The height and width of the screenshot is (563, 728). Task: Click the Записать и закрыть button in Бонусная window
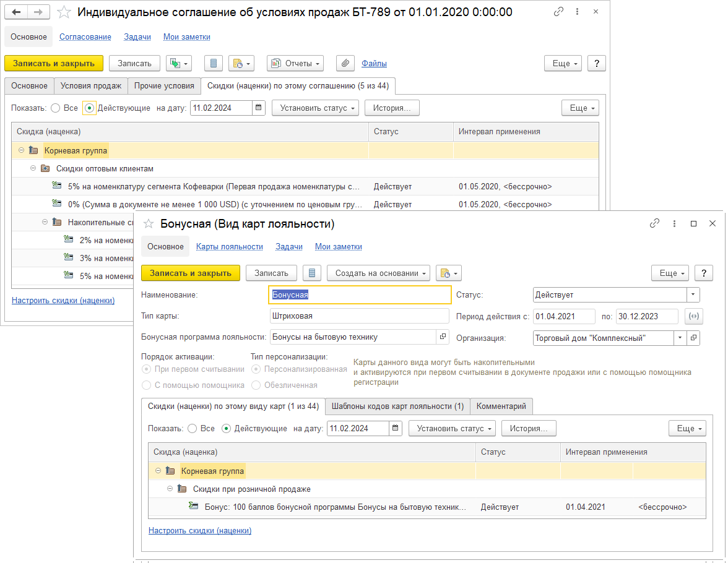(190, 273)
